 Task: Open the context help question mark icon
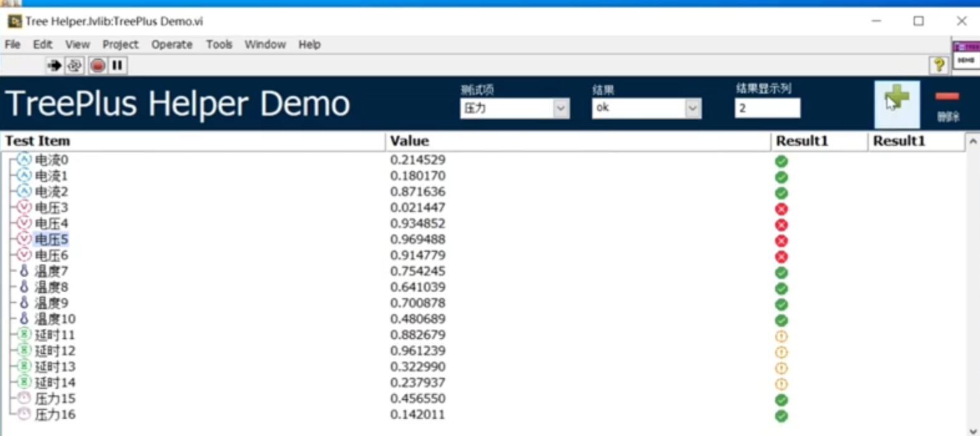938,65
